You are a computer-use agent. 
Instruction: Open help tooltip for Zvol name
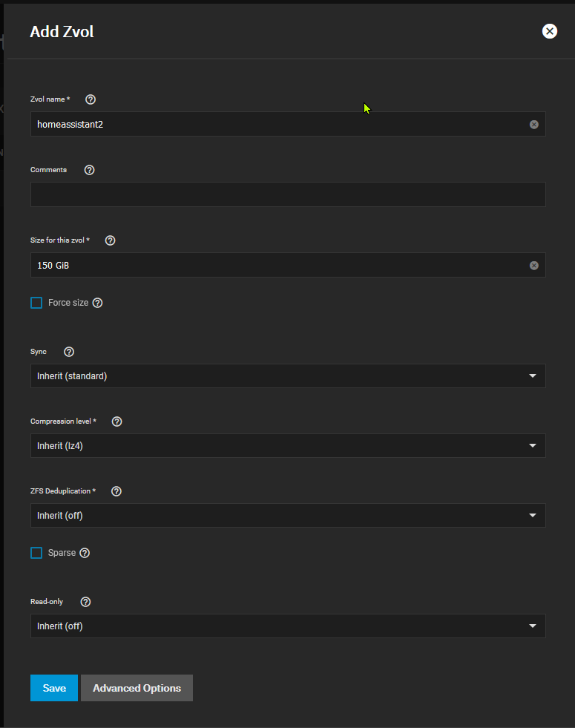click(x=91, y=99)
